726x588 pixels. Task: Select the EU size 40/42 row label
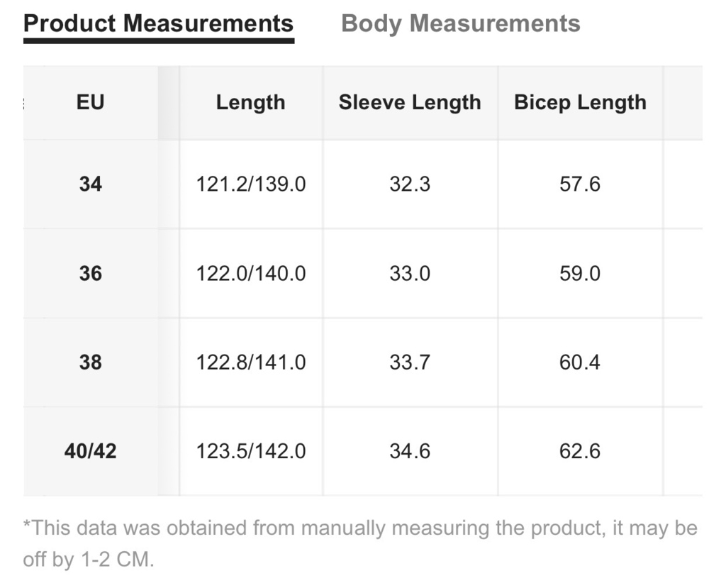click(x=90, y=451)
